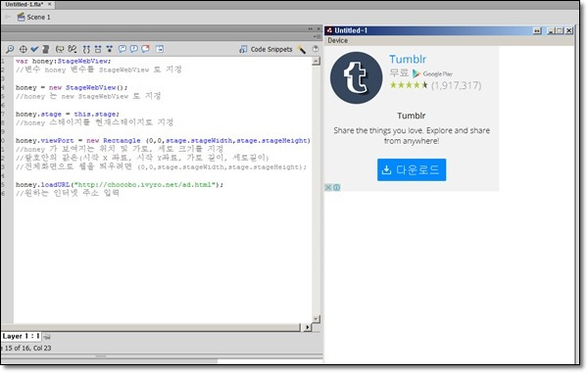Click the Remove Comment icon
The height and width of the screenshot is (373, 588).
pyautogui.click(x=145, y=49)
